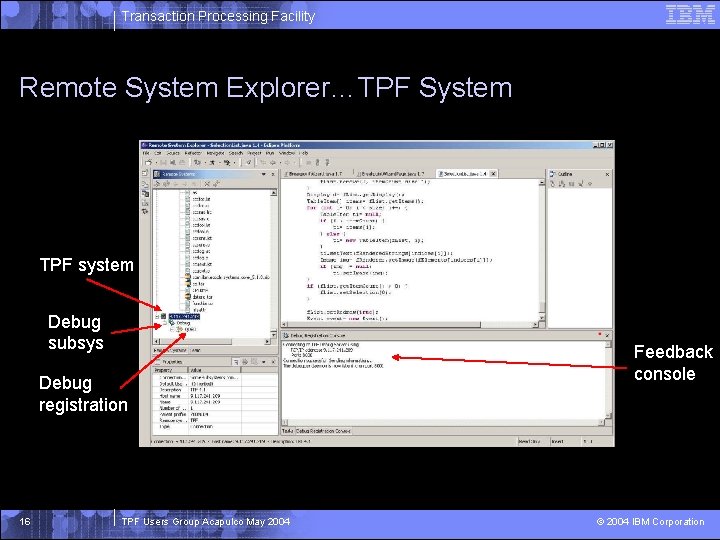Switch to the first editor tab

(315, 174)
